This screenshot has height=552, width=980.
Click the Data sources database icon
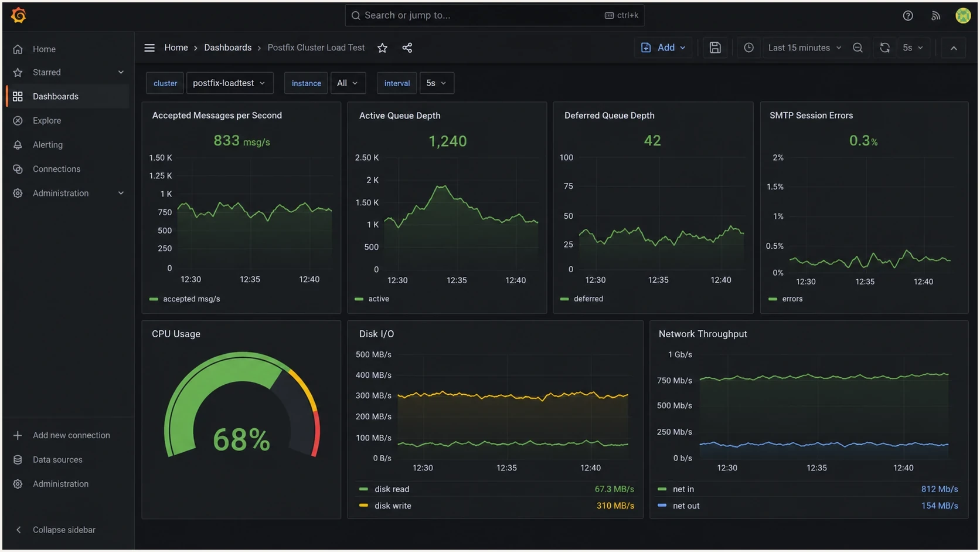coord(18,460)
